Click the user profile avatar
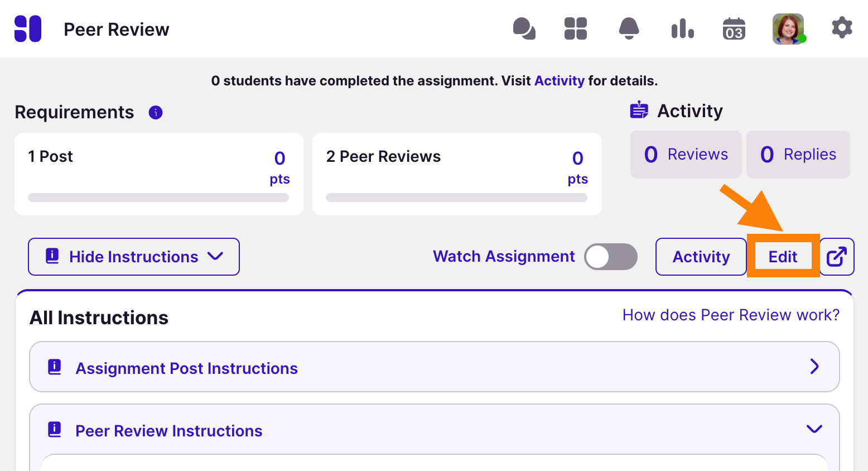The width and height of the screenshot is (868, 471). click(x=788, y=29)
